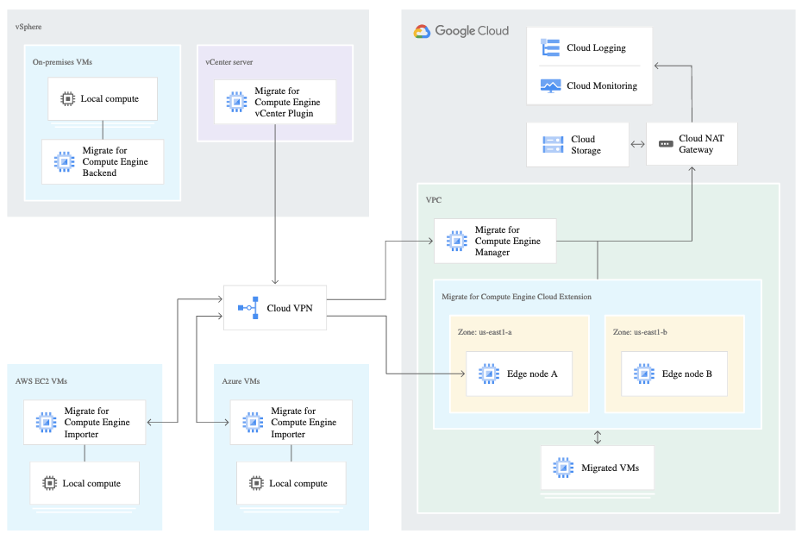Select Local compute text in On-premises VMs
Image resolution: width=808 pixels, height=540 pixels.
pyautogui.click(x=110, y=99)
